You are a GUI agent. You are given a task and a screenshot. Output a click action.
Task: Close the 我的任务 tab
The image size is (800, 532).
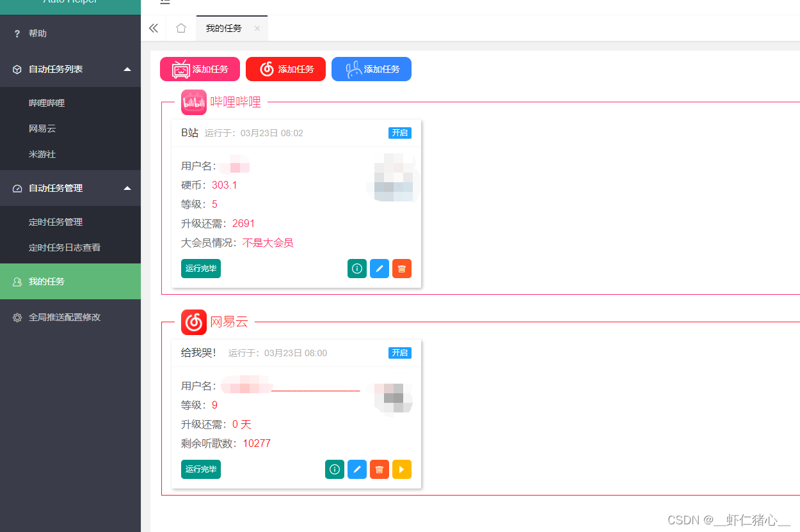click(x=257, y=28)
